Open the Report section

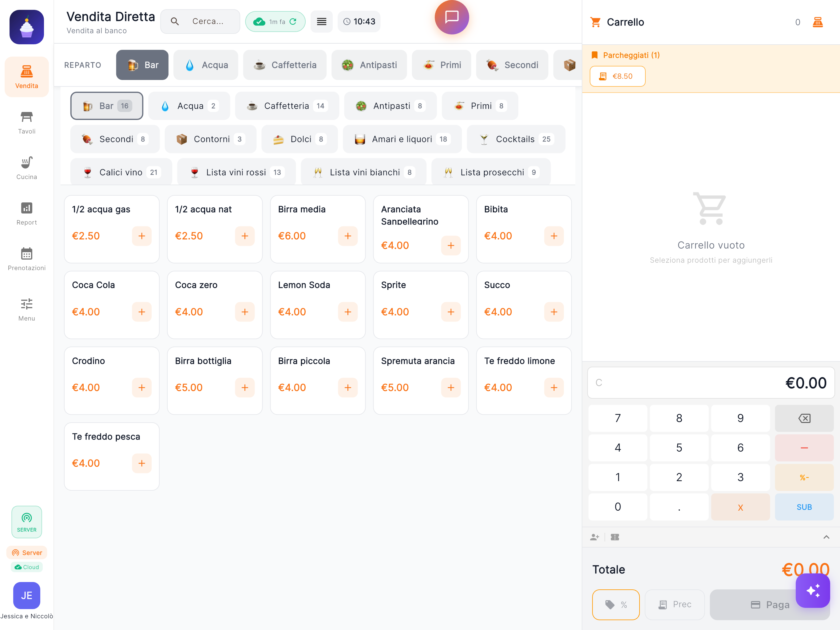(26, 213)
